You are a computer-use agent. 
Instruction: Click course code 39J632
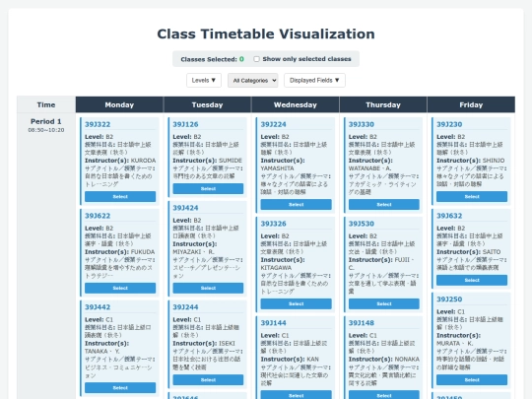(449, 216)
